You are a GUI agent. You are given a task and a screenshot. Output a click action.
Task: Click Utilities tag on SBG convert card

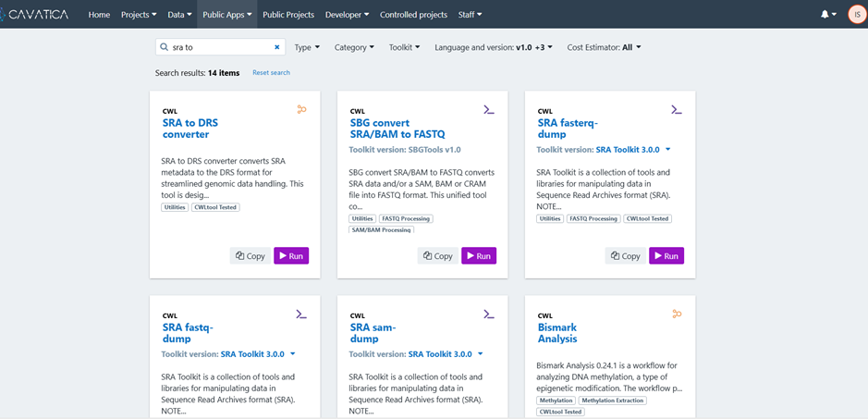(x=362, y=218)
